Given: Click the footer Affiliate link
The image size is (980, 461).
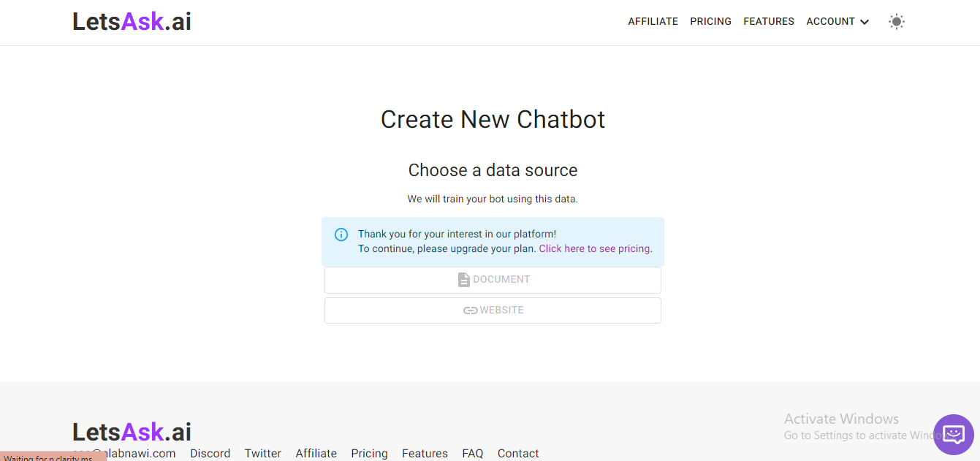Looking at the screenshot, I should click(x=316, y=454).
